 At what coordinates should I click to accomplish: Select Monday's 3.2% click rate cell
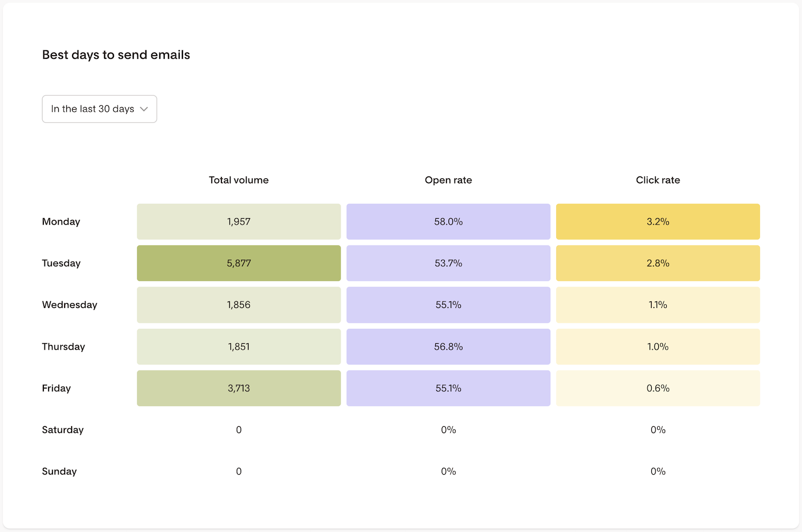tap(658, 221)
